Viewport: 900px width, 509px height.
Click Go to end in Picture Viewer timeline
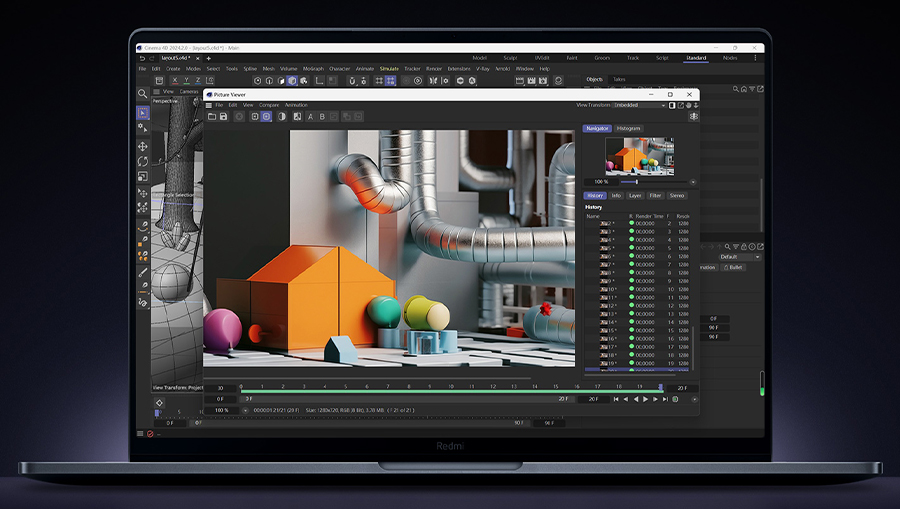[x=665, y=399]
